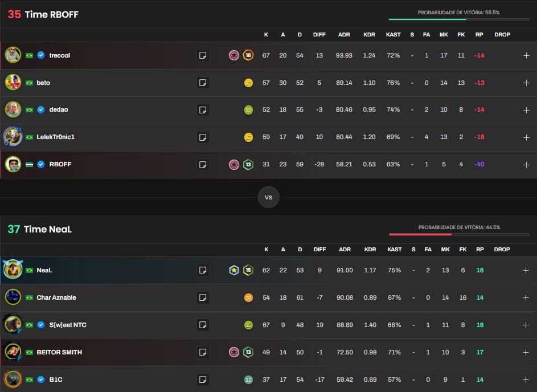The height and width of the screenshot is (392, 537).
Task: Sort Time NeaL table by KDR column
Action: click(370, 250)
